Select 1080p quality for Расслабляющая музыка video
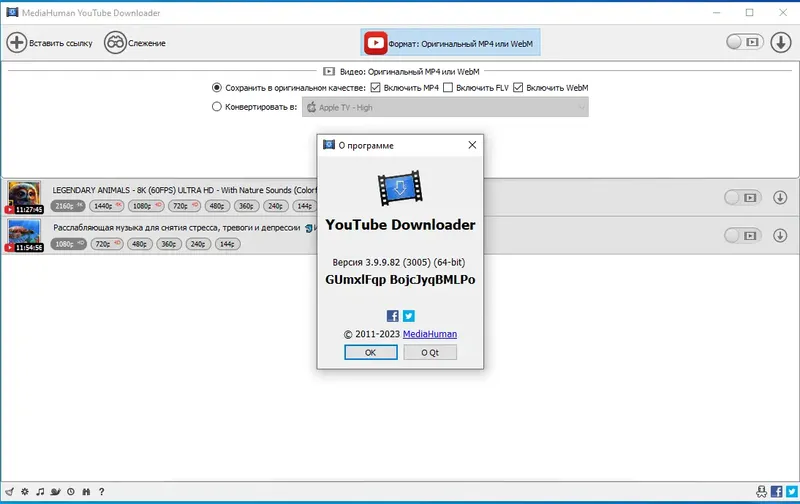 pyautogui.click(x=68, y=244)
